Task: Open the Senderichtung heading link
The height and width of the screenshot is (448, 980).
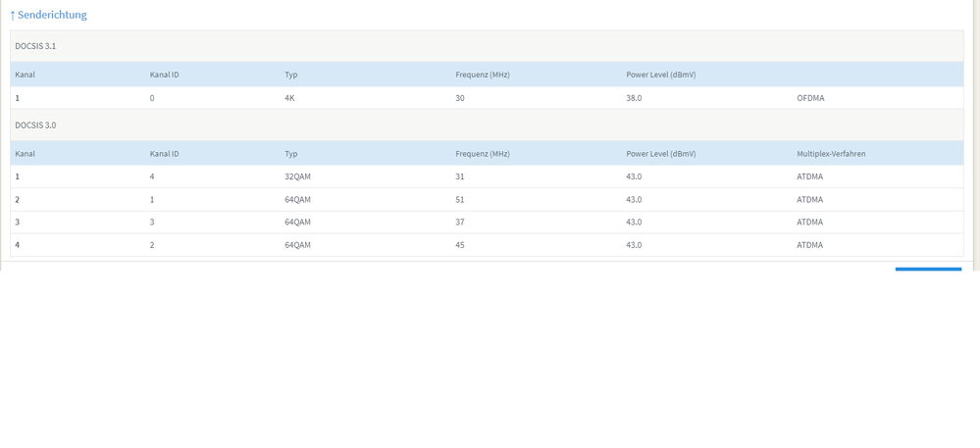Action: pos(52,16)
